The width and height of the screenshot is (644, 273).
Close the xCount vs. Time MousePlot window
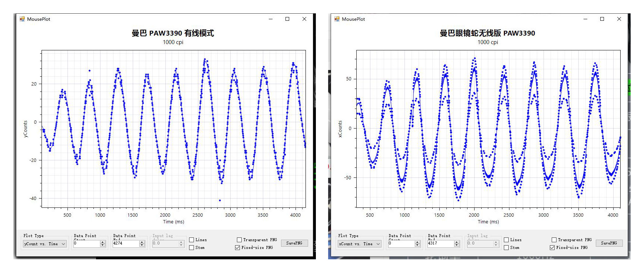click(x=619, y=19)
